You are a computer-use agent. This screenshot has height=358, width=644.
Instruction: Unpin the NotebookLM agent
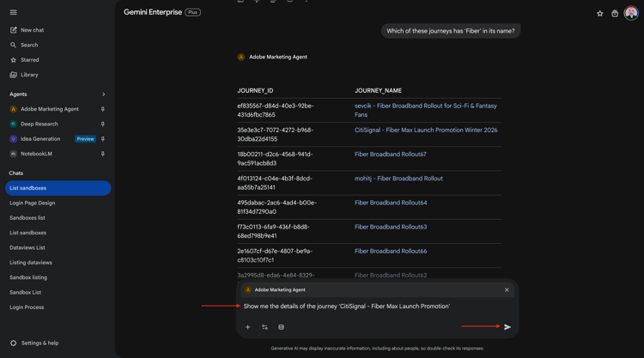click(x=103, y=154)
